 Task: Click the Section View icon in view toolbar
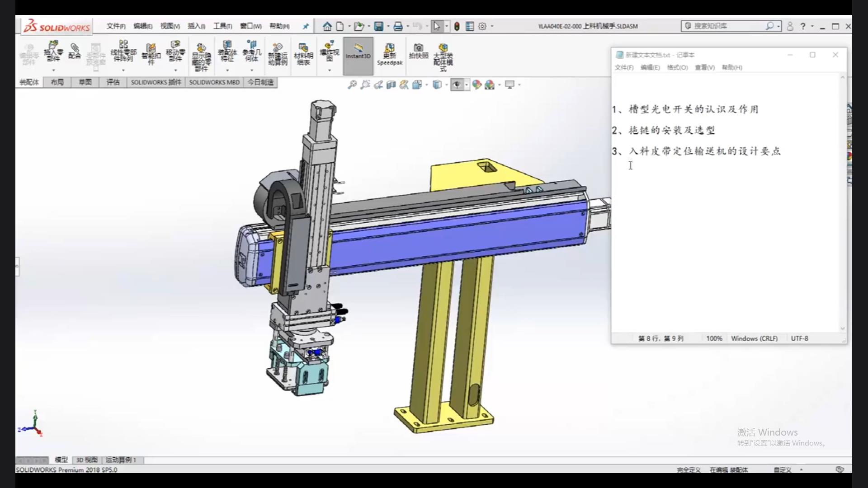(x=391, y=84)
